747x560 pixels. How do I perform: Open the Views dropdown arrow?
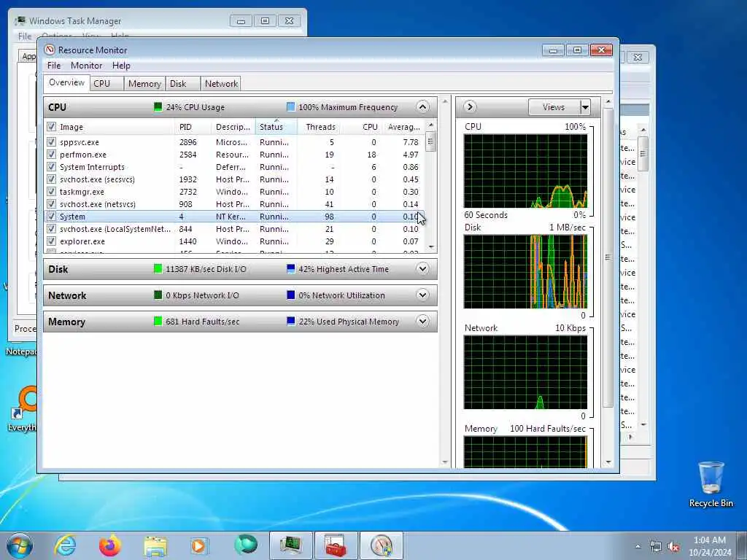click(585, 107)
